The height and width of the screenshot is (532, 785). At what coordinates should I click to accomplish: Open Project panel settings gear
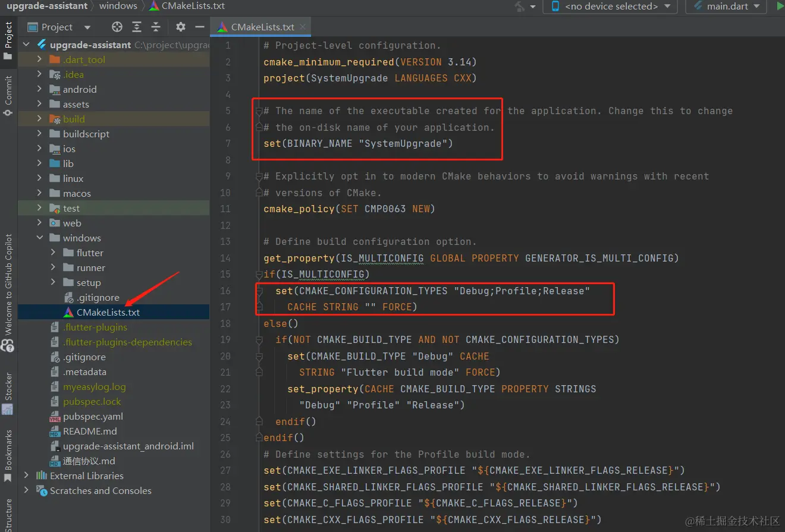tap(180, 27)
